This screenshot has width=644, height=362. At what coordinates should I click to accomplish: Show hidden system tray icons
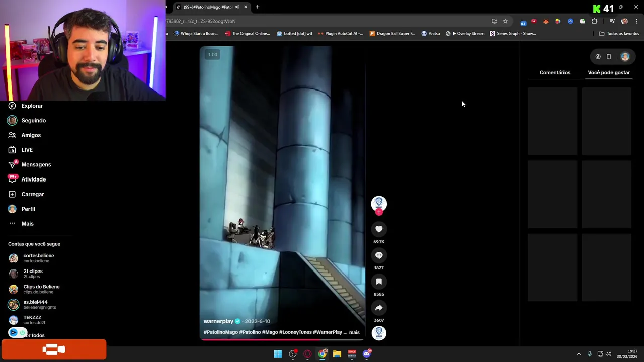[x=579, y=354]
